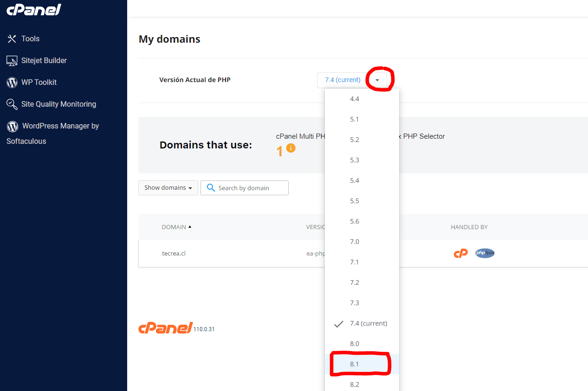Viewport: 588px width, 391px height.
Task: Select PHP version 8.0 from list
Action: 355,344
